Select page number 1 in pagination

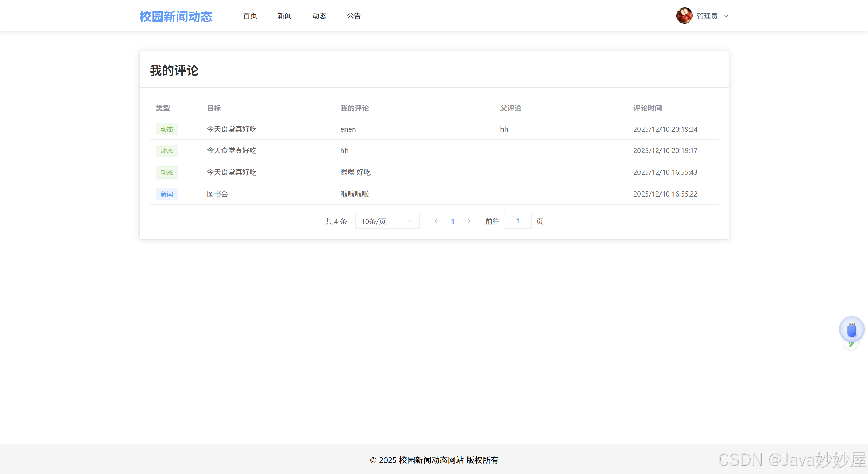453,221
